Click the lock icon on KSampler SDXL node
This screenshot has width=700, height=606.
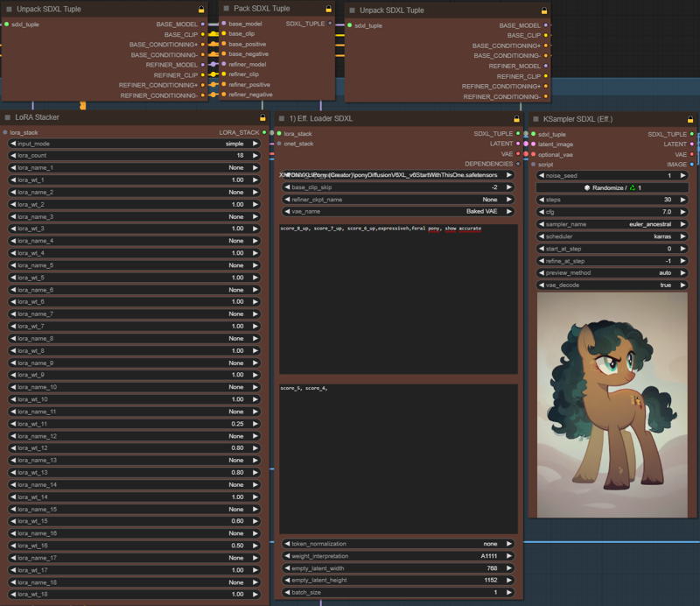click(690, 119)
